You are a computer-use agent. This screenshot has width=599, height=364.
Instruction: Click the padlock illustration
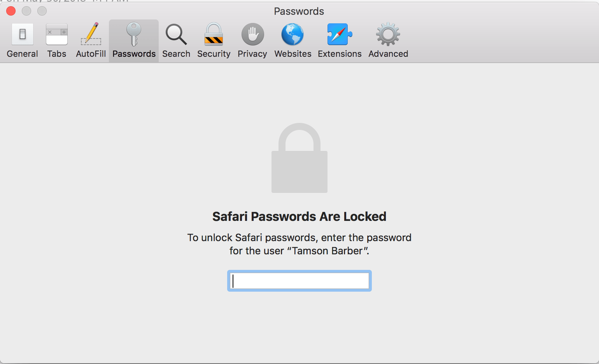click(299, 158)
